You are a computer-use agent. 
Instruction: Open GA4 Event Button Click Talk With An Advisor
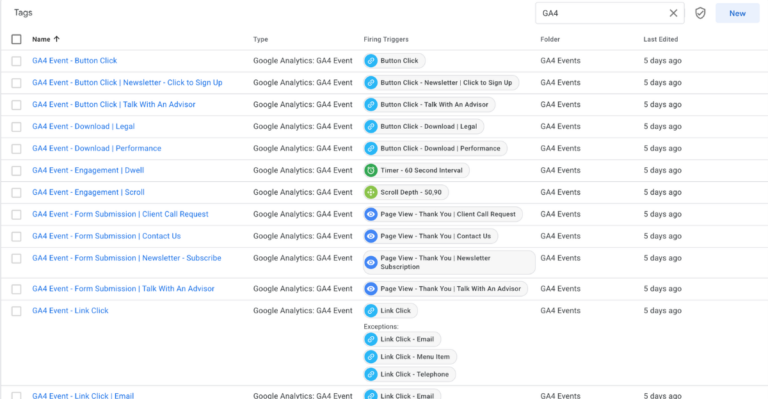click(114, 105)
